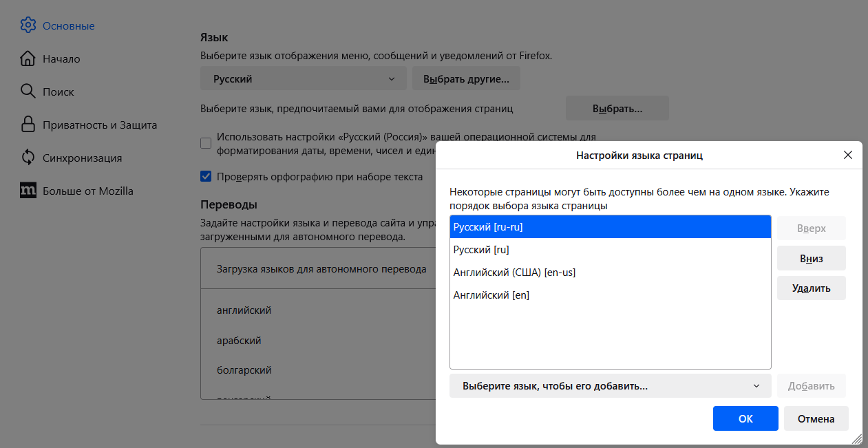Go to the Синхронизация section
The image size is (868, 448).
[82, 158]
